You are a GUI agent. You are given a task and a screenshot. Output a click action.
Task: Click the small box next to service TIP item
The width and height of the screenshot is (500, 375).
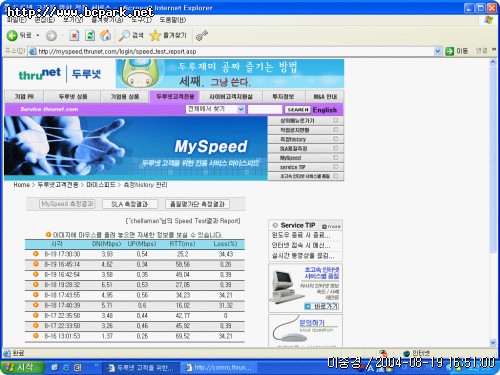tap(335, 167)
